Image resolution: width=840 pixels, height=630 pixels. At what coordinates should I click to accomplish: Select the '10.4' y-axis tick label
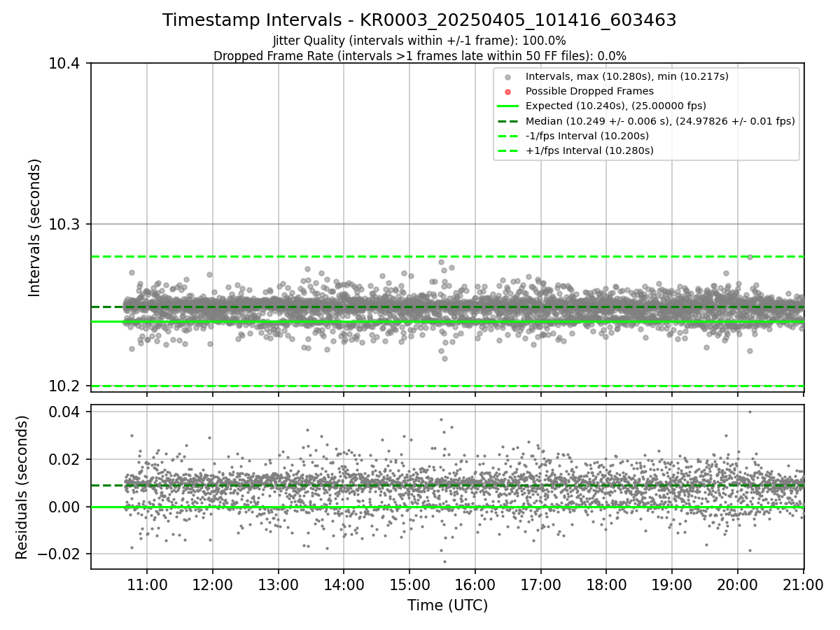pos(66,64)
